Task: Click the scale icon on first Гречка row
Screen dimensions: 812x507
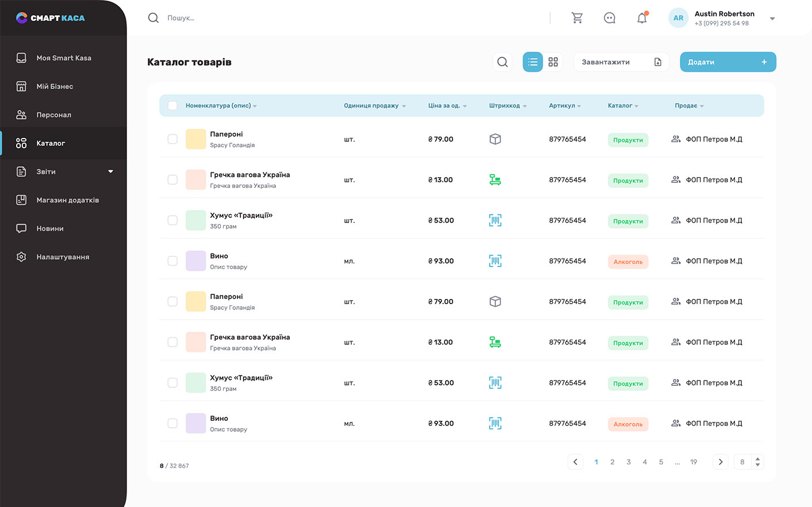Action: [495, 180]
